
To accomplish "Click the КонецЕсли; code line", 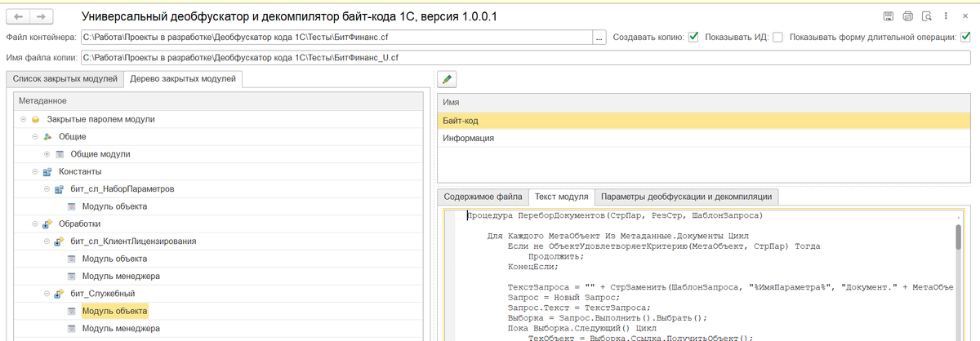I will coord(533,267).
